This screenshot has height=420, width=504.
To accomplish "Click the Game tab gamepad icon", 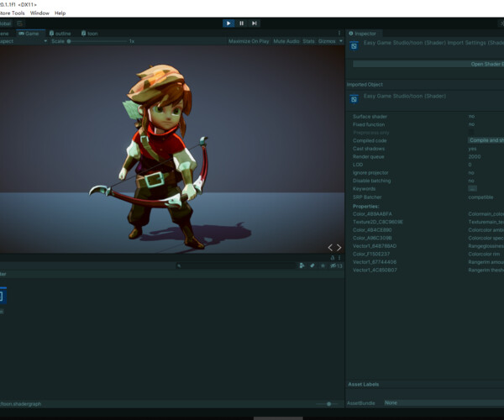I will click(x=21, y=34).
